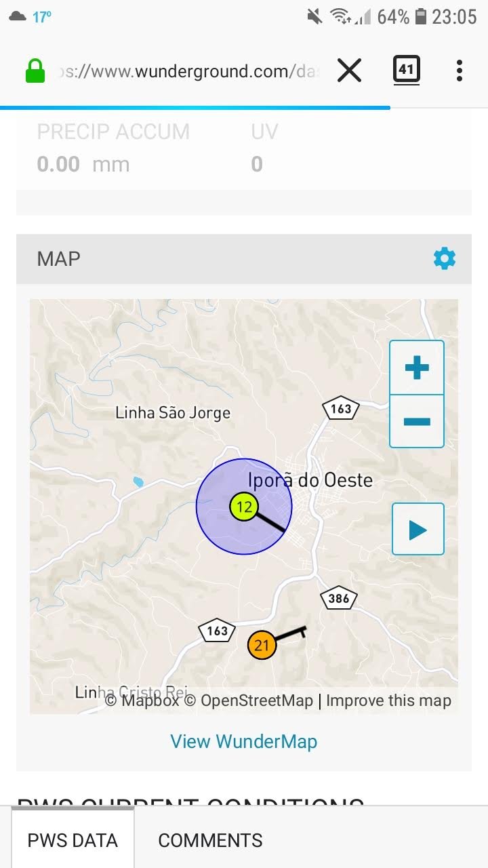
Task: Start the map animation playback
Action: tap(418, 529)
